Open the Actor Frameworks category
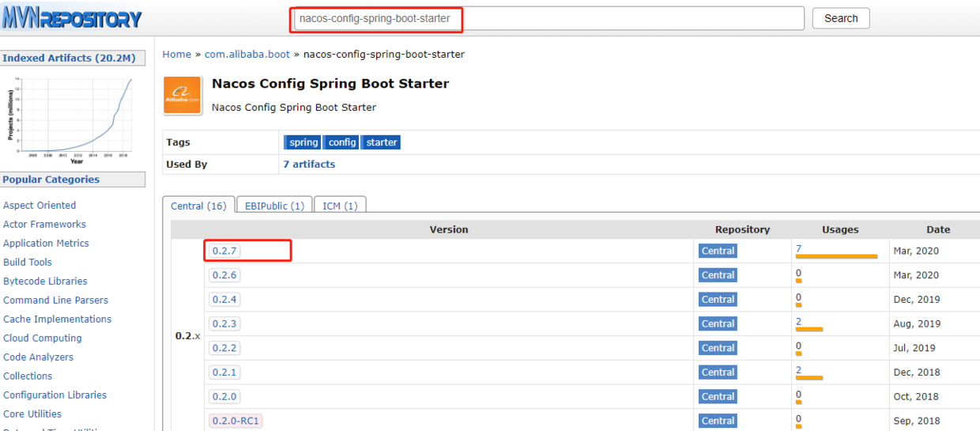 pyautogui.click(x=44, y=225)
